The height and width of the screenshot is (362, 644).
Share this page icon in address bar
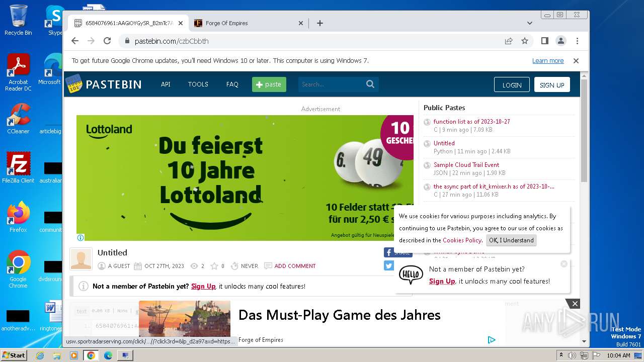click(x=509, y=41)
